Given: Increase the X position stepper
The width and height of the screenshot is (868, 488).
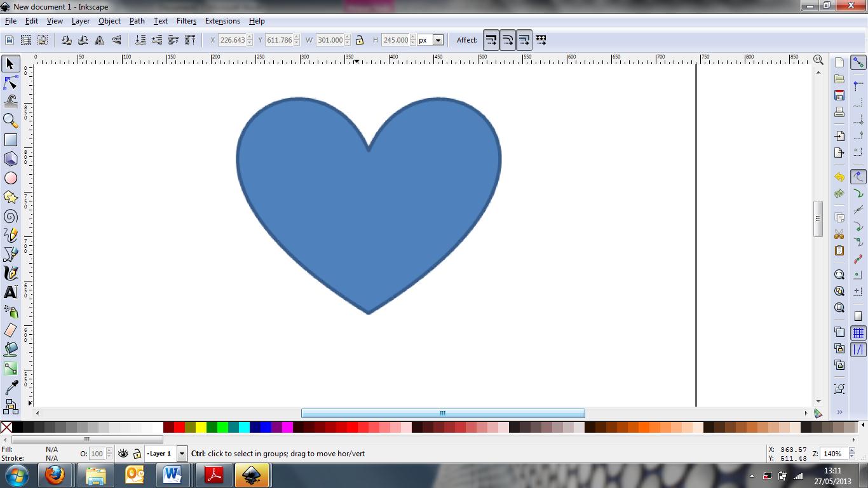Looking at the screenshot, I should tap(250, 37).
